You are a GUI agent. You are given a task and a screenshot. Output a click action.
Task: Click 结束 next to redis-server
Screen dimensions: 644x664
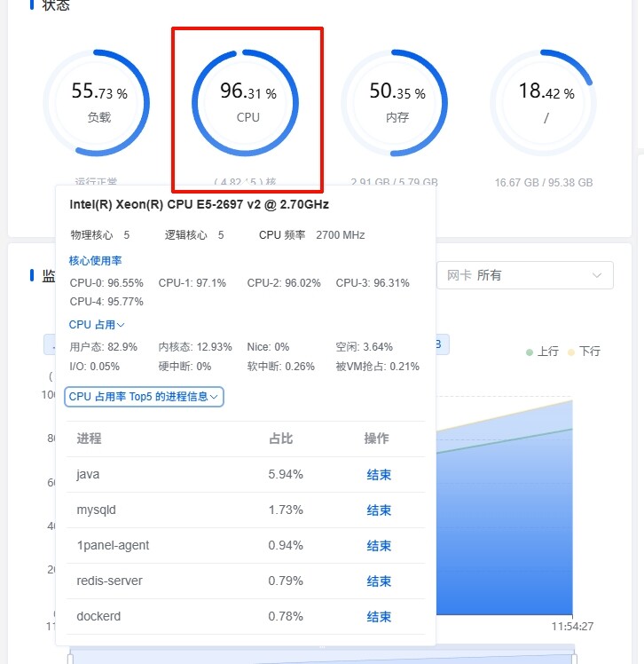pyautogui.click(x=379, y=581)
